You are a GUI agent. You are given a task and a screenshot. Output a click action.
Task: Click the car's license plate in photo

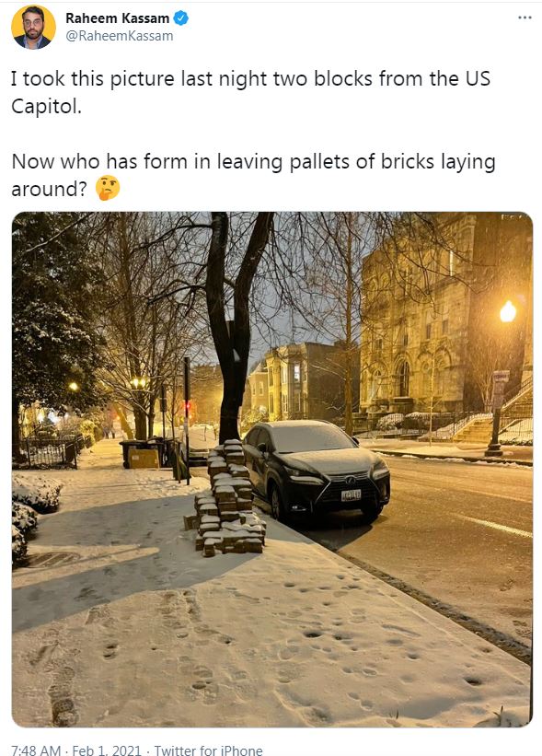(351, 494)
